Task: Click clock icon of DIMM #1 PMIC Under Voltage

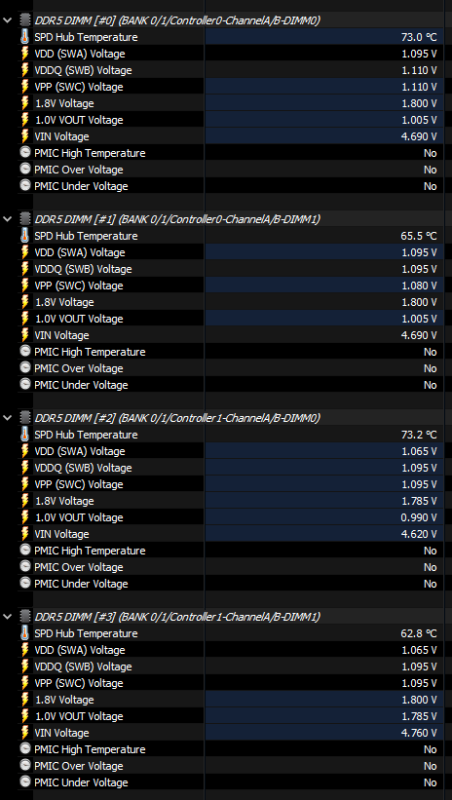Action: tap(25, 384)
